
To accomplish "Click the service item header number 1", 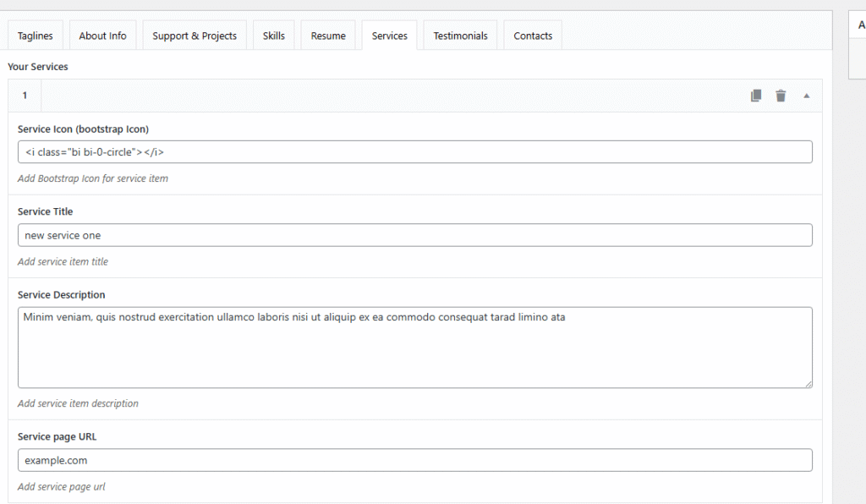I will click(x=25, y=96).
